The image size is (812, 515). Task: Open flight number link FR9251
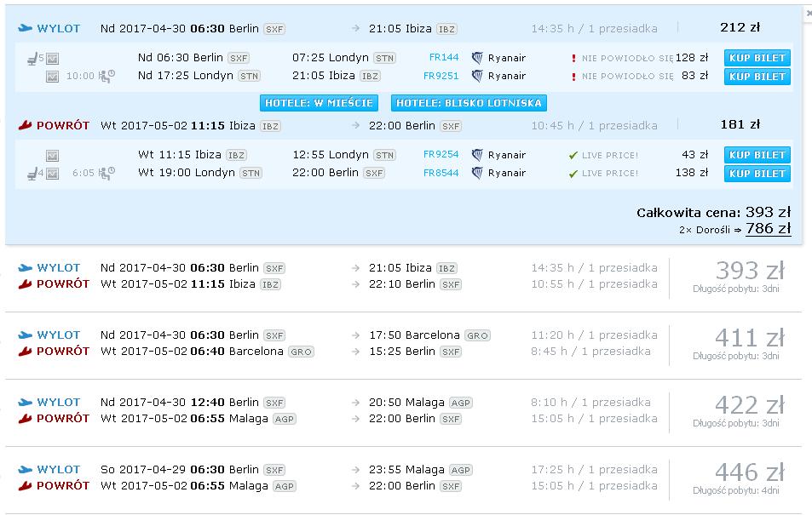(x=441, y=76)
